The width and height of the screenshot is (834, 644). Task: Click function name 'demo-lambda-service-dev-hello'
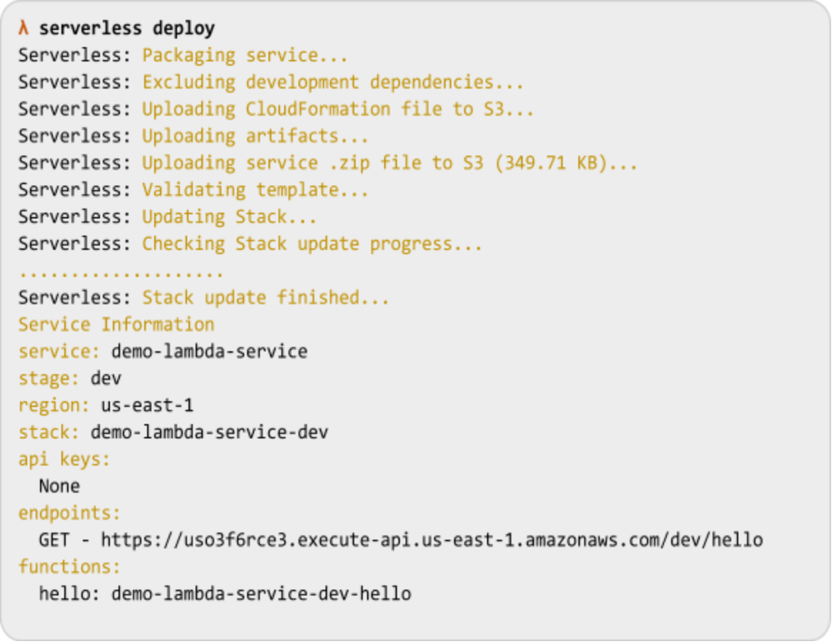coord(261,594)
